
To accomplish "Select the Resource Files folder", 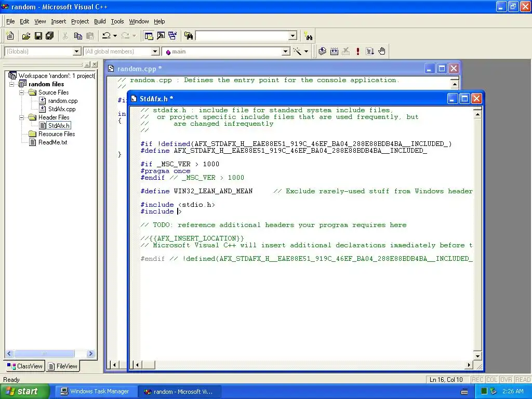I will (56, 134).
